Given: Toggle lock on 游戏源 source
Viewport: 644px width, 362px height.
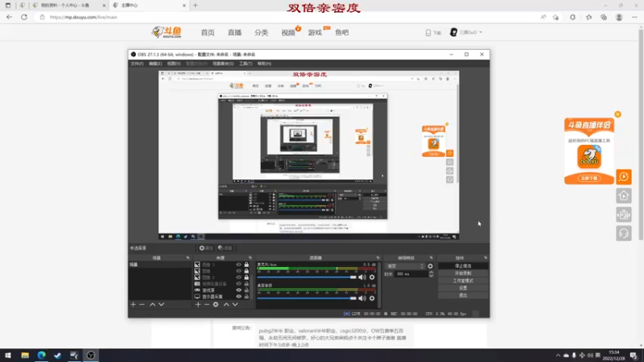Looking at the screenshot, I should click(x=246, y=290).
